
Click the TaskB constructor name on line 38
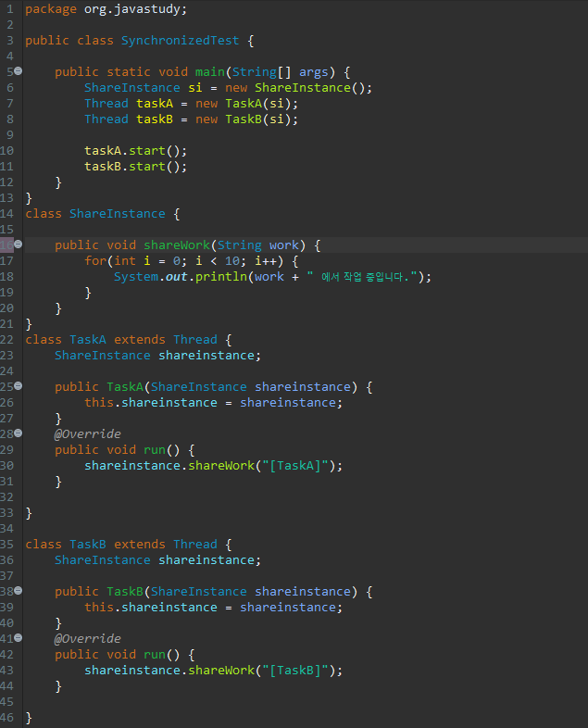pos(125,592)
